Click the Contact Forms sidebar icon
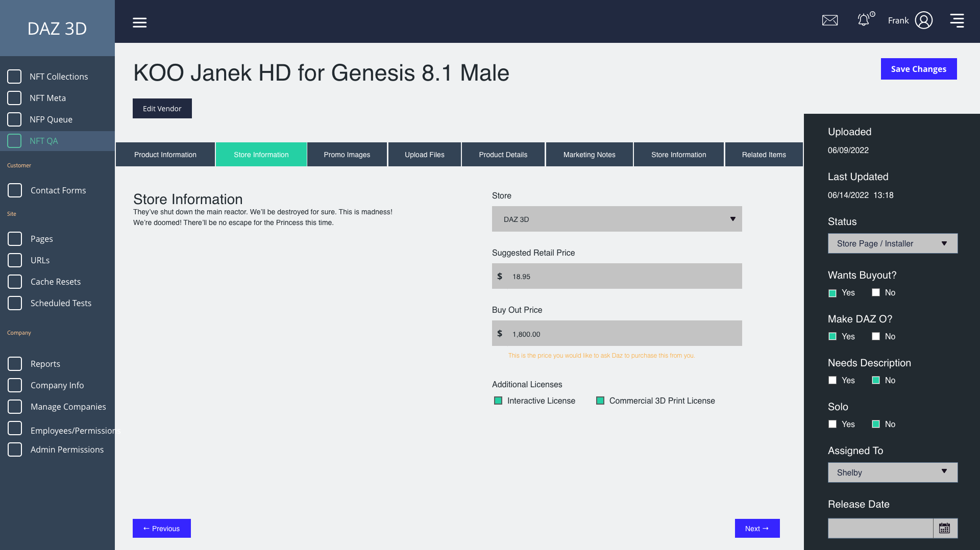Image resolution: width=980 pixels, height=550 pixels. (15, 190)
